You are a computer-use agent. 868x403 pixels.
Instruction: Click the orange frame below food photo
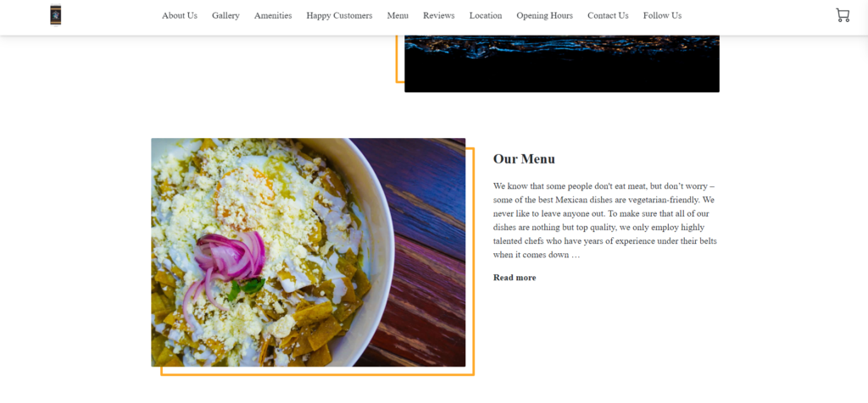coord(317,374)
